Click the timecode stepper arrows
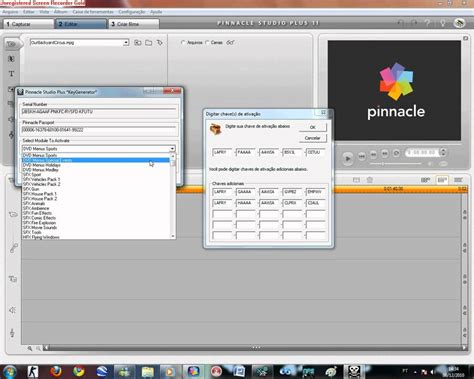The height and width of the screenshot is (379, 474). pos(443,153)
